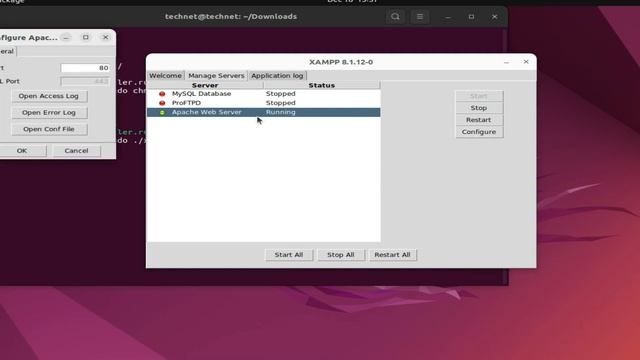Close the Configure Apache dialog window
The width and height of the screenshot is (640, 360).
(x=105, y=37)
